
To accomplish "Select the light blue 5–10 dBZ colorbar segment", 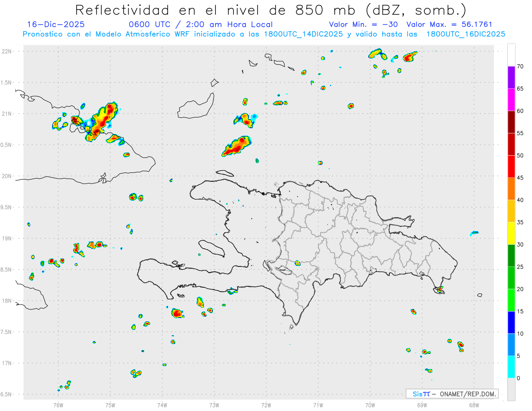I will 511,345.
